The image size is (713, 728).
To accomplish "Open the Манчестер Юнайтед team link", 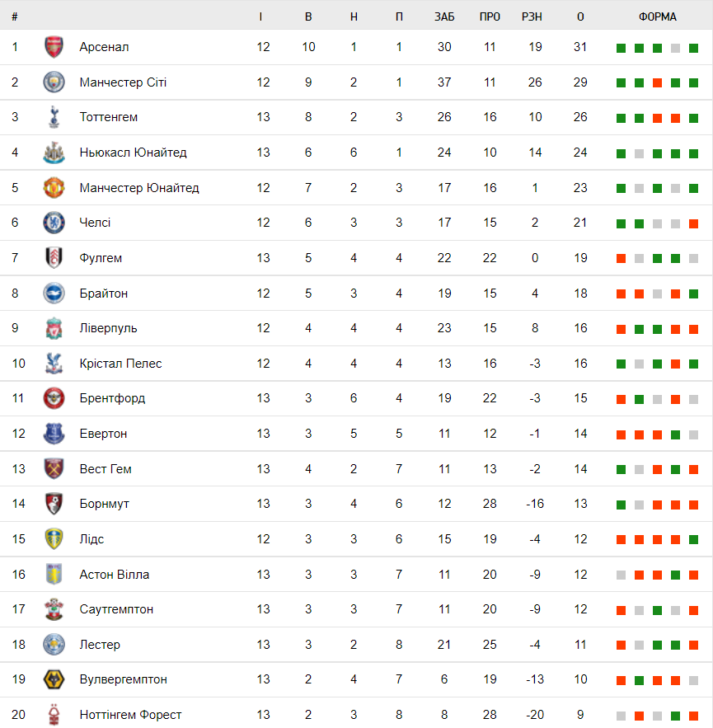I will [139, 188].
